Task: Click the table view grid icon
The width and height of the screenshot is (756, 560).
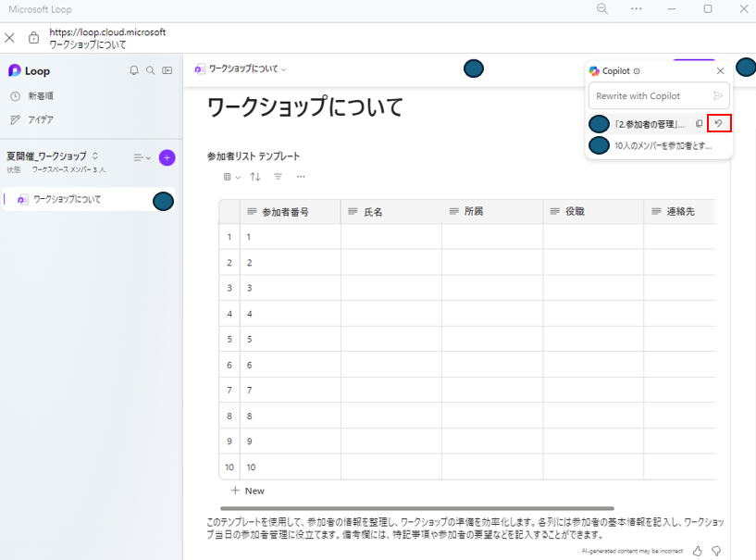Action: [x=227, y=177]
